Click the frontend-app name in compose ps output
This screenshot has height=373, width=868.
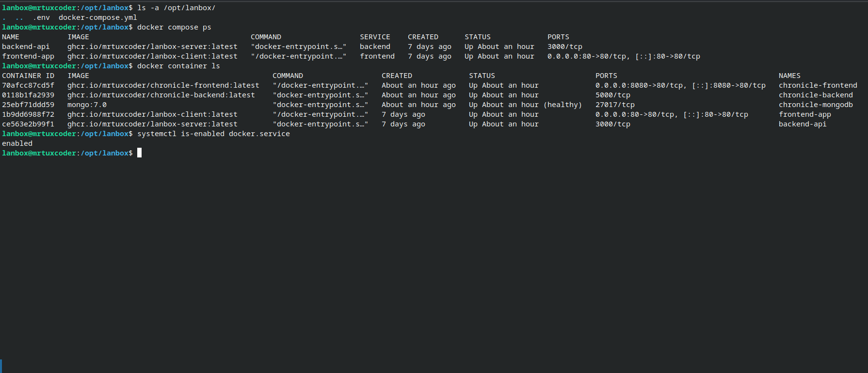(28, 56)
